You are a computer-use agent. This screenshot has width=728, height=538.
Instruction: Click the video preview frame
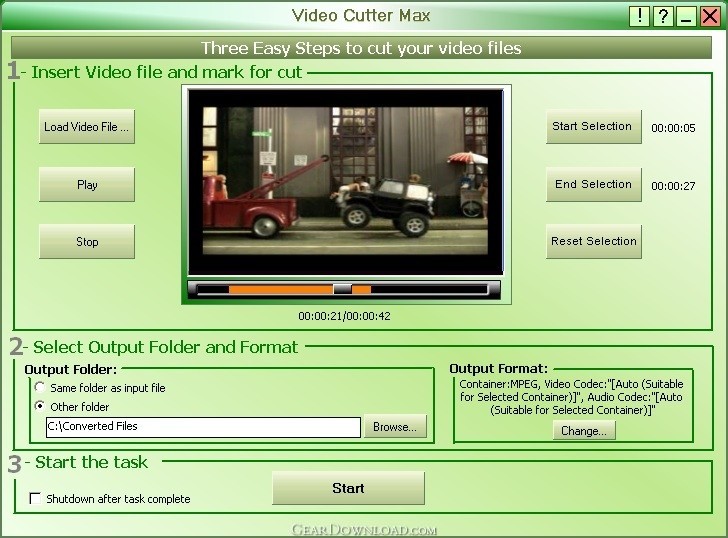tap(345, 182)
